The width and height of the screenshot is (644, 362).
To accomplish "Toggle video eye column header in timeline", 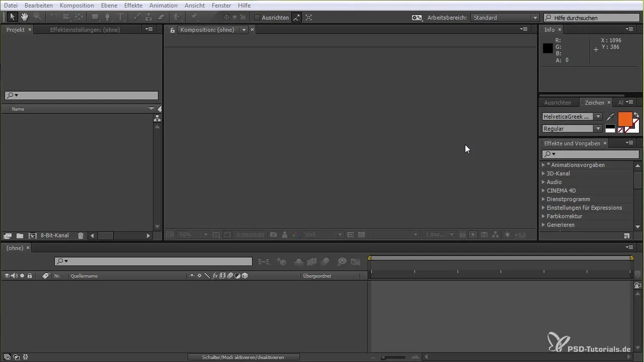I will [7, 276].
